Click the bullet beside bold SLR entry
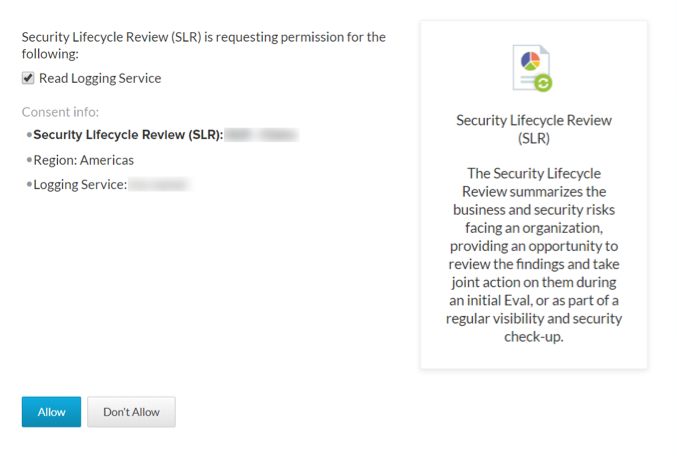 29,134
